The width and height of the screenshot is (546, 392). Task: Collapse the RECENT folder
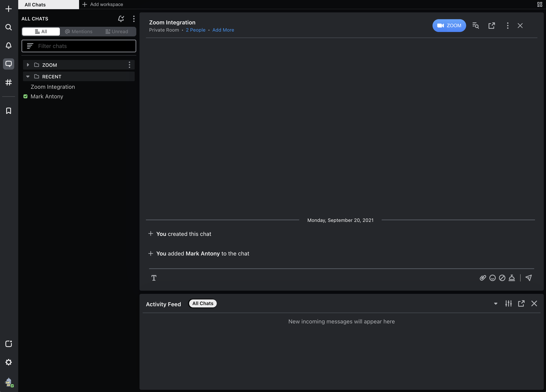[28, 77]
